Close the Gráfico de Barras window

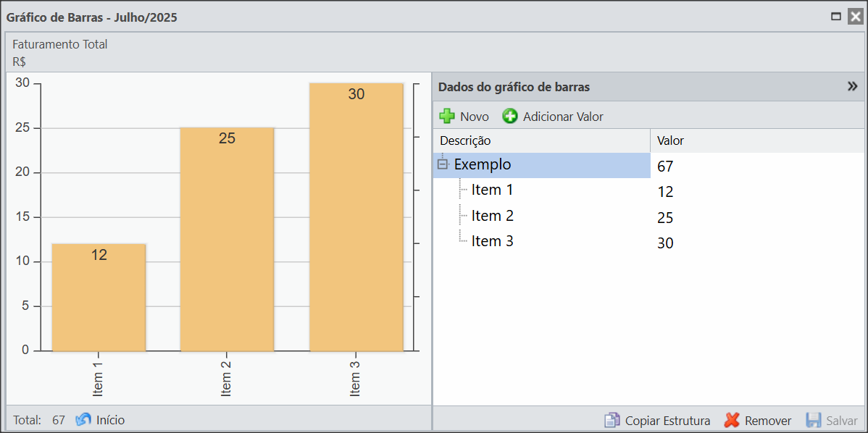click(x=855, y=16)
